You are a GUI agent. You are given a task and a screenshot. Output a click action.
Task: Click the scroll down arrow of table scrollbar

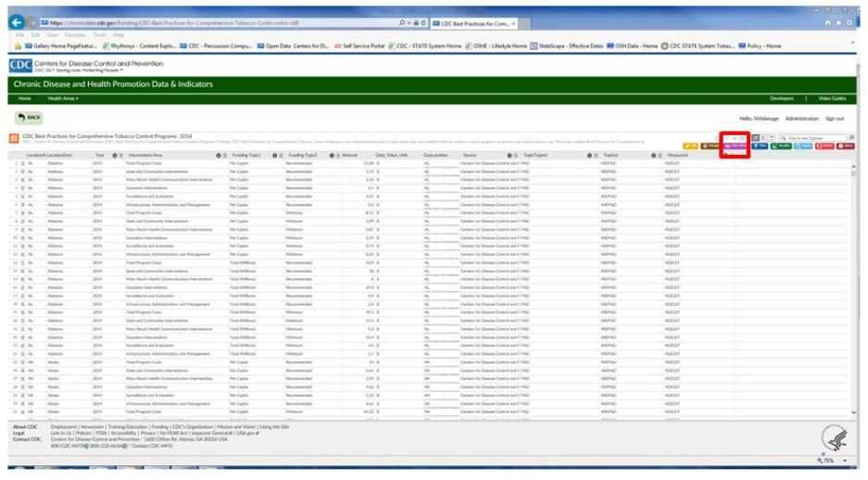(853, 411)
